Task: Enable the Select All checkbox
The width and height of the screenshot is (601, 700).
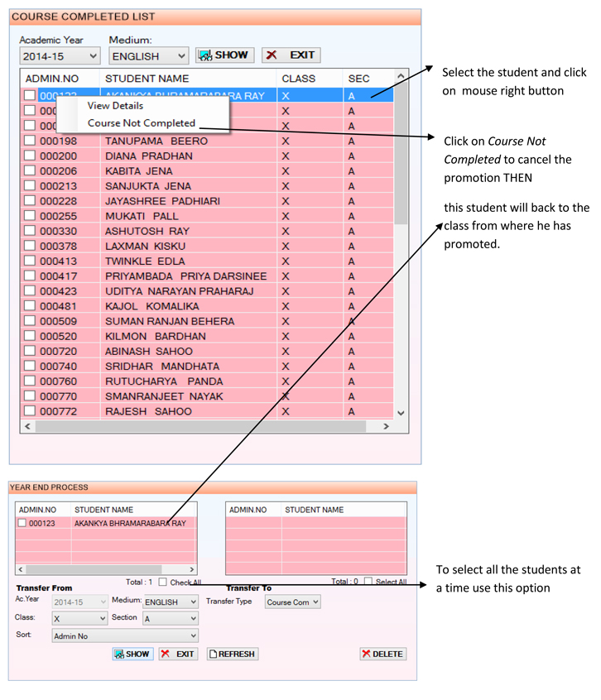Action: [368, 582]
